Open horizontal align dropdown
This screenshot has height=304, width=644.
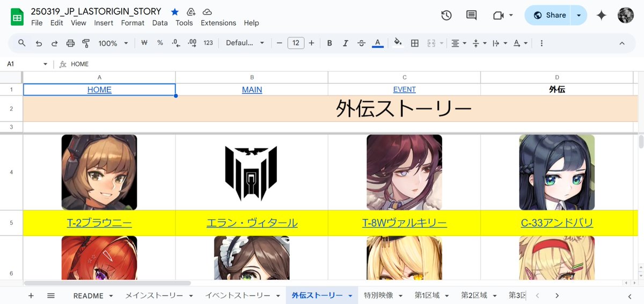click(x=458, y=43)
